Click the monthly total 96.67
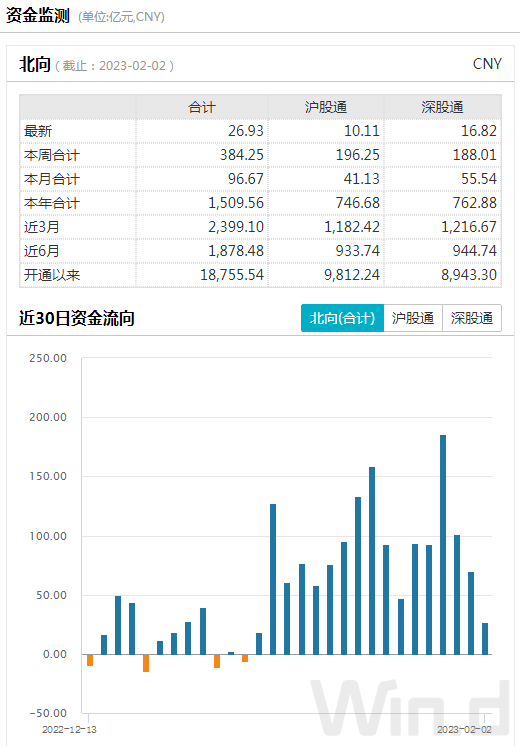The width and height of the screenshot is (520, 746). point(245,179)
